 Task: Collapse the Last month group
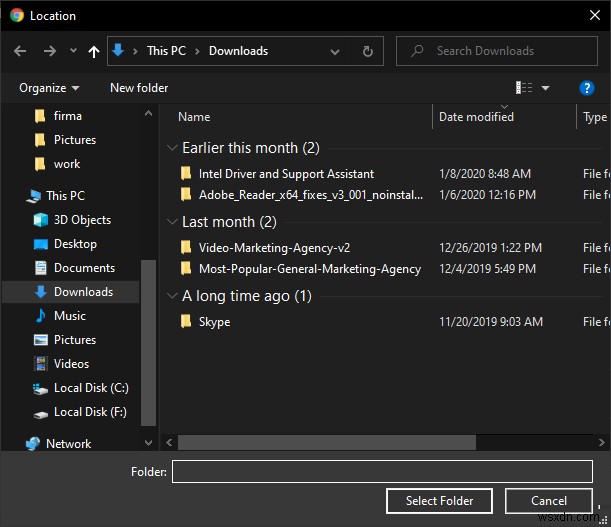(x=172, y=222)
